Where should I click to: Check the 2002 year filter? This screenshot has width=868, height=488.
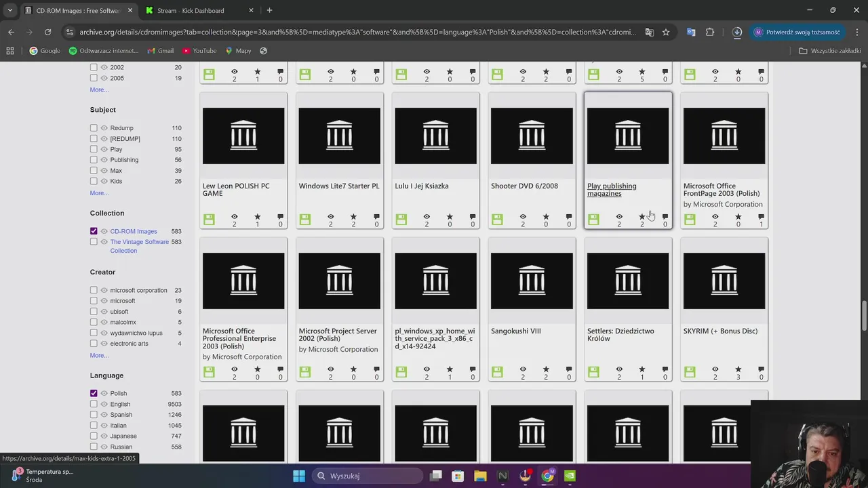[94, 67]
